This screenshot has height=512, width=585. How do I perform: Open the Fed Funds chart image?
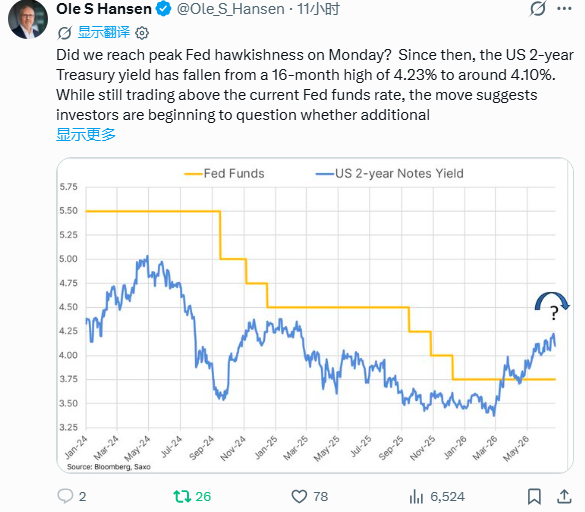click(x=315, y=315)
